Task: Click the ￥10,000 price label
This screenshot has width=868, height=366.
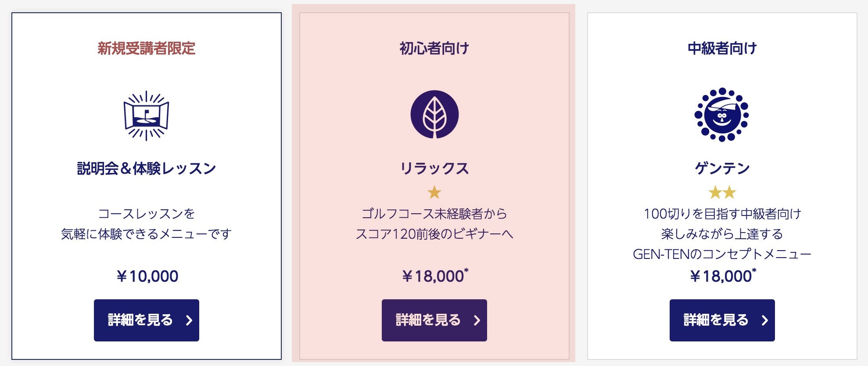Action: click(147, 276)
